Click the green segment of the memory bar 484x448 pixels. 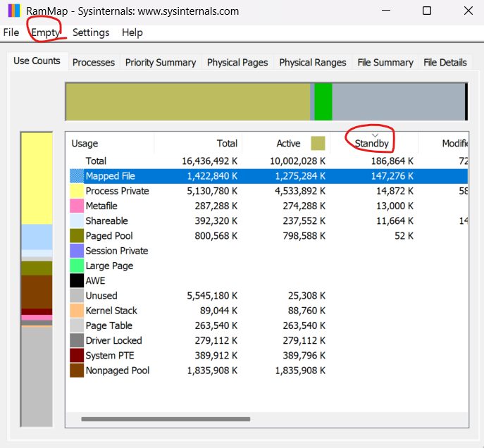323,101
